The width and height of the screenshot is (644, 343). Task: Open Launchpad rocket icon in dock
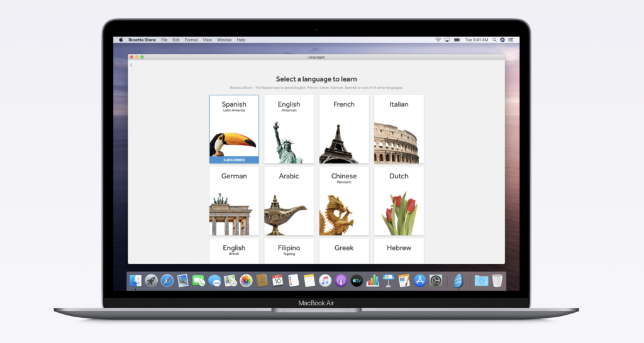pyautogui.click(x=151, y=281)
